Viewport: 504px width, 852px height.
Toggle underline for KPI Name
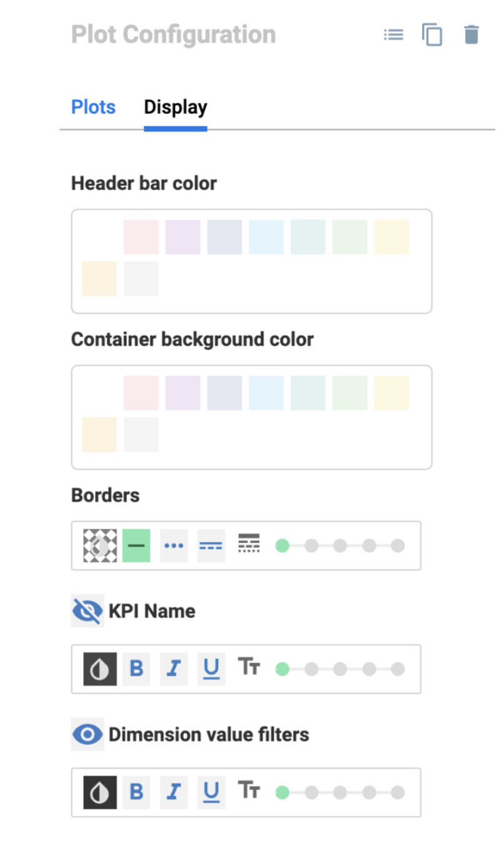[211, 669]
